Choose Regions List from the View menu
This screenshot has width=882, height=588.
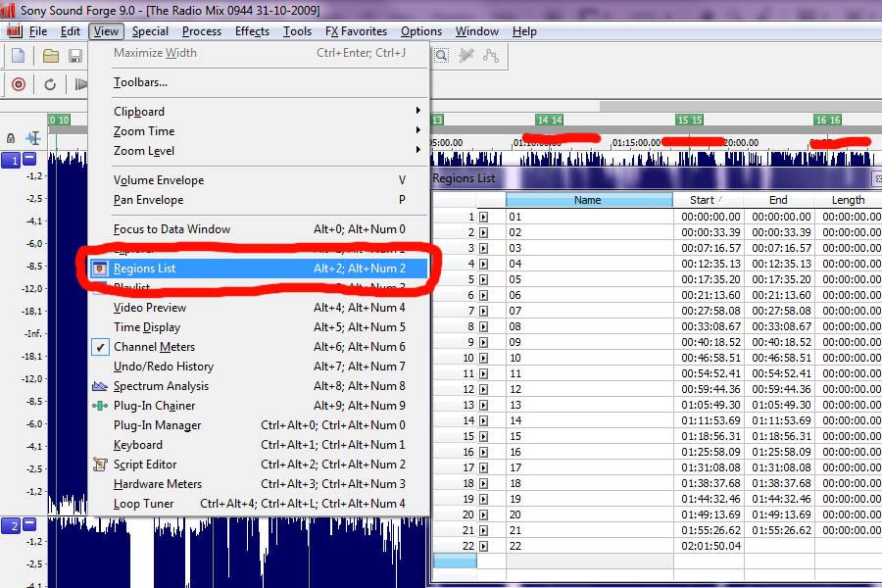(145, 269)
